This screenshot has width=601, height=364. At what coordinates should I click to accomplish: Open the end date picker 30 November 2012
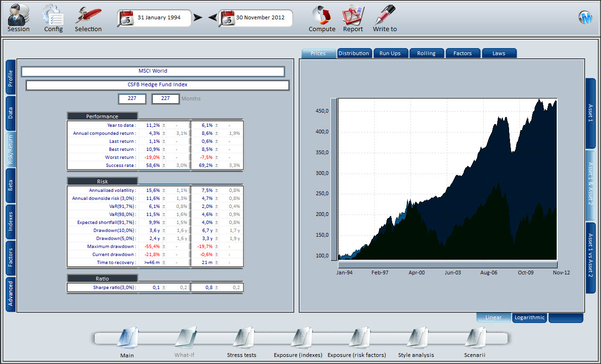pos(256,18)
